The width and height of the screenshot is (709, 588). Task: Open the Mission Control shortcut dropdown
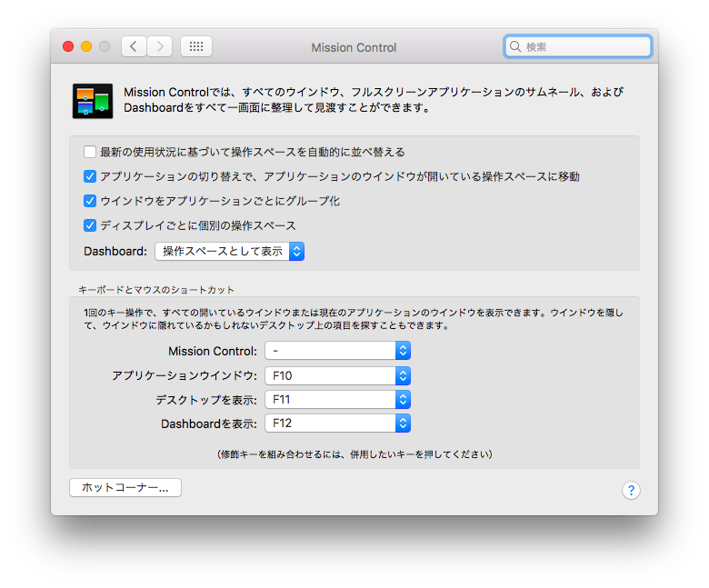tap(338, 351)
